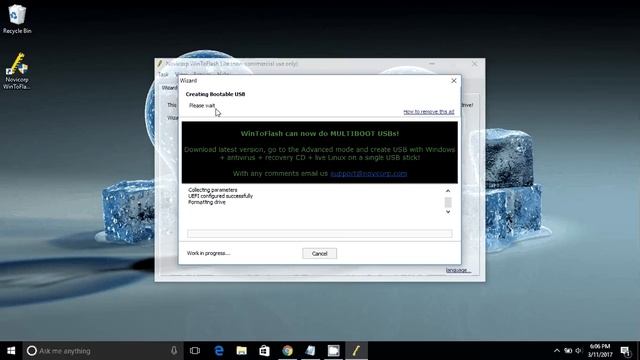Switch to WinToFlash taskbar button
The width and height of the screenshot is (640, 360).
coord(356,351)
